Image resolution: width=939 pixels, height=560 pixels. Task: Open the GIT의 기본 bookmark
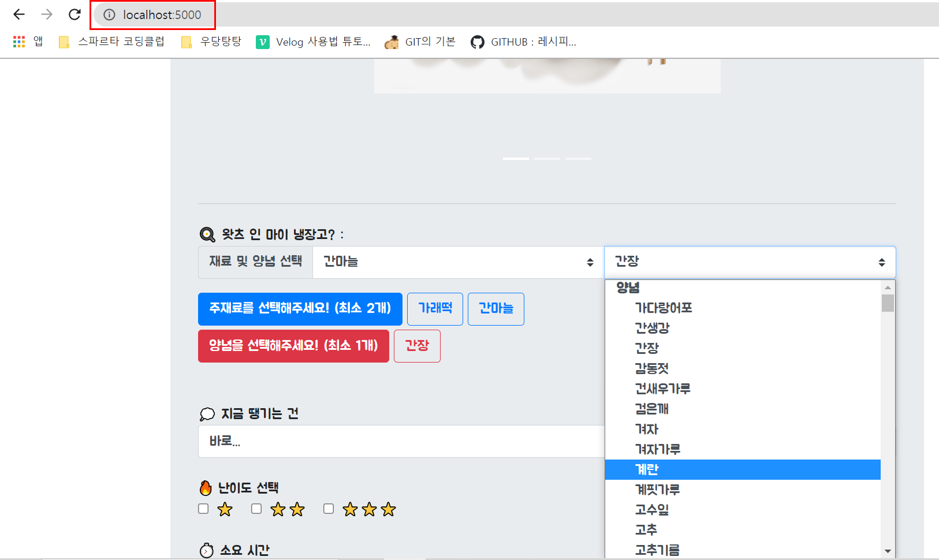tap(420, 42)
